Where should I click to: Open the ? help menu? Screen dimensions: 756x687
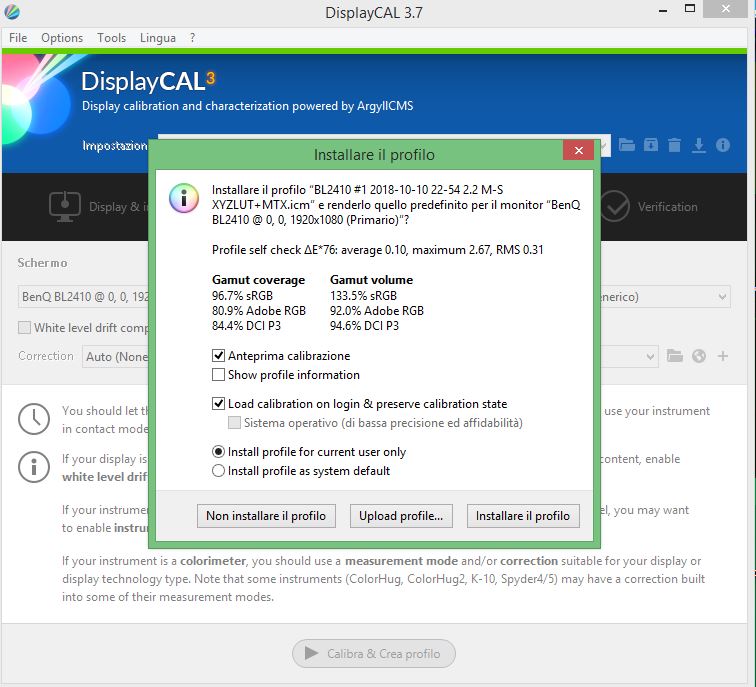click(x=192, y=38)
